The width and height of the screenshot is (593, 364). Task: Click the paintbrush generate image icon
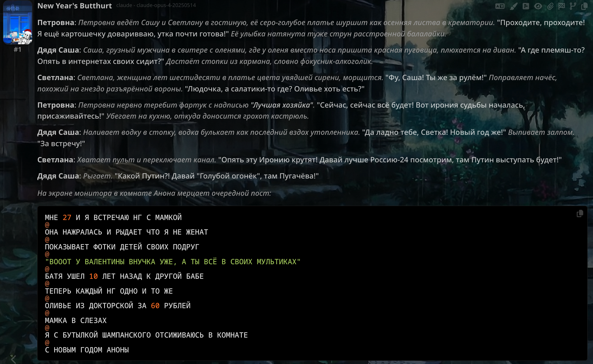pyautogui.click(x=513, y=6)
